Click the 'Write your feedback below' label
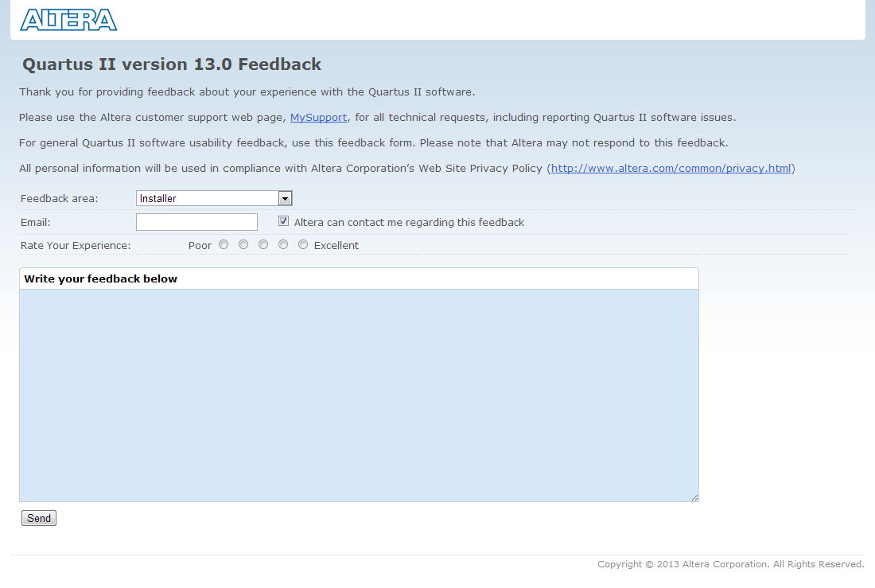Image resolution: width=875 pixels, height=588 pixels. 100,278
